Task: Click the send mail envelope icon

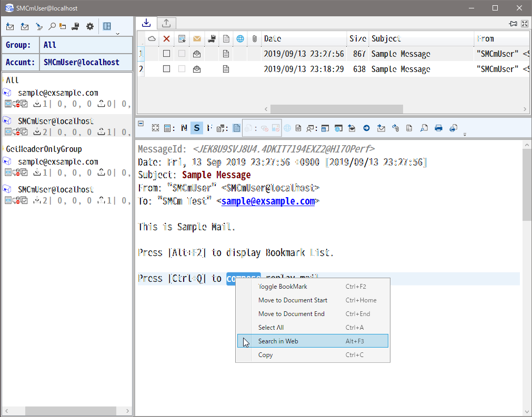Action: (24, 26)
